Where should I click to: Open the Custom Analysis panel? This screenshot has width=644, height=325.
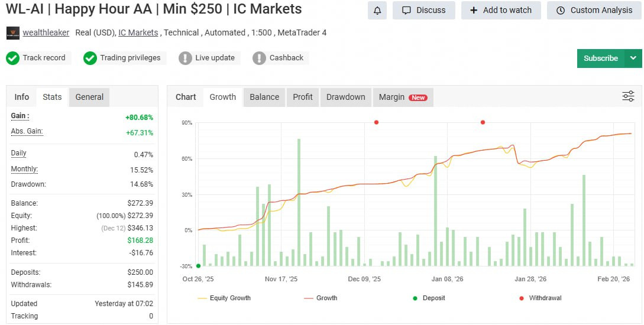(x=594, y=10)
